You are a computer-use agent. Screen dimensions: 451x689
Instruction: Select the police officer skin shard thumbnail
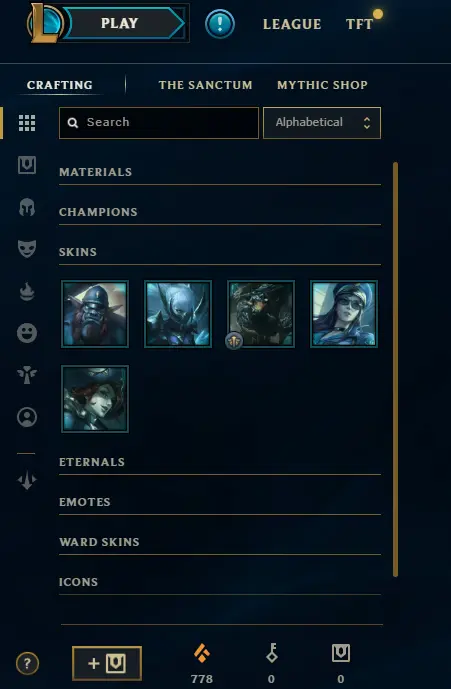point(344,314)
